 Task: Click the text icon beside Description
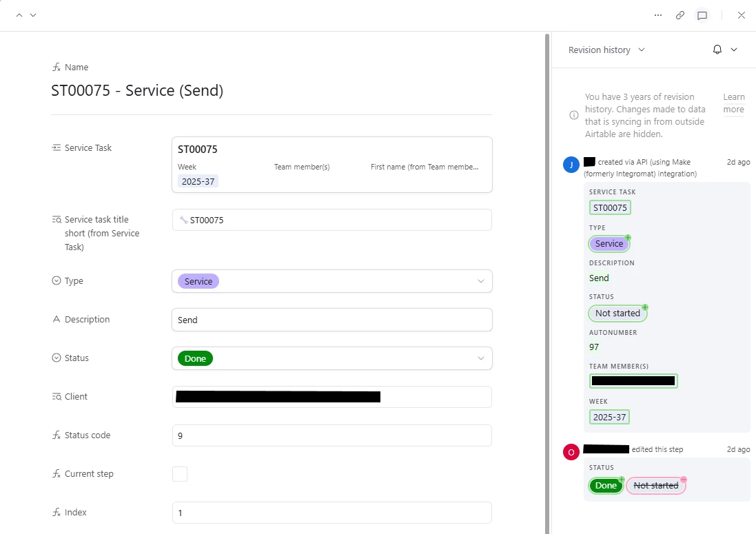coord(57,319)
